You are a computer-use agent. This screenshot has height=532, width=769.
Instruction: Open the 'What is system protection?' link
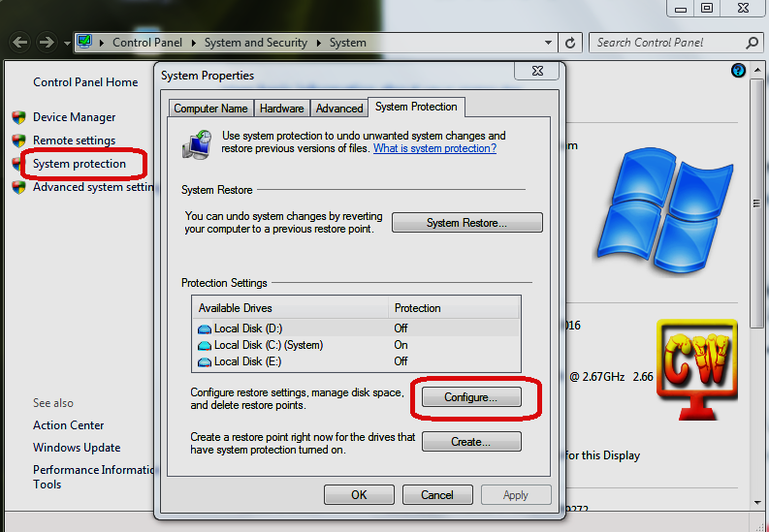click(434, 148)
